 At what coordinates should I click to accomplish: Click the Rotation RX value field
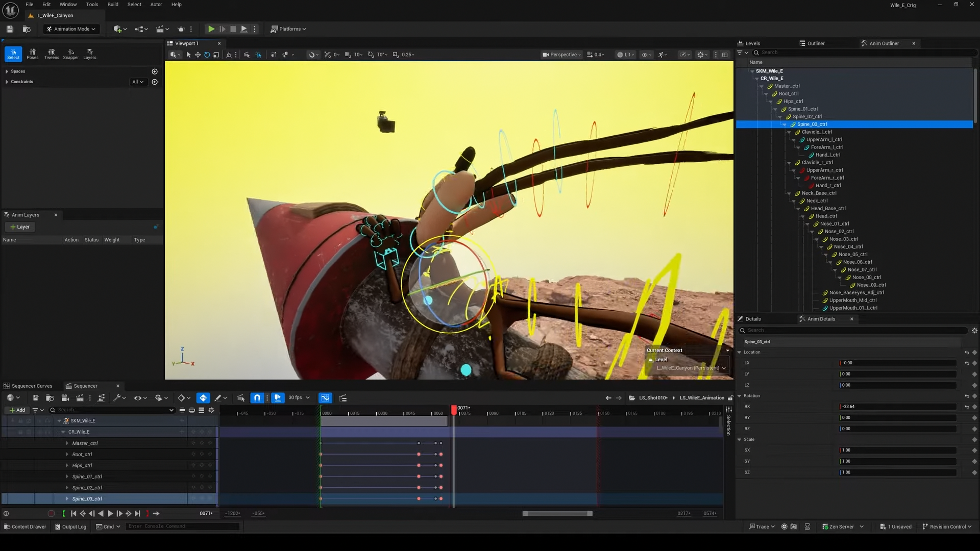[898, 407]
